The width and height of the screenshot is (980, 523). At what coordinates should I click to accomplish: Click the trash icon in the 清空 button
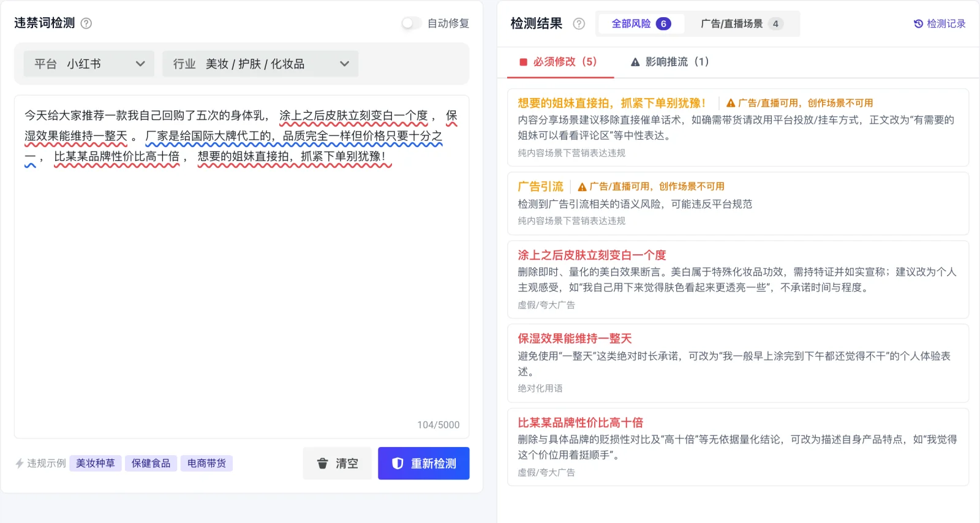coord(322,464)
